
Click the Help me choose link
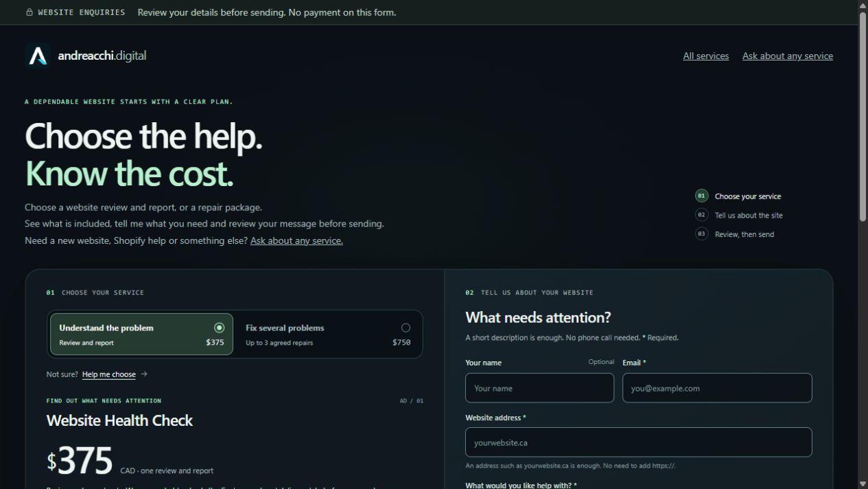coord(109,374)
